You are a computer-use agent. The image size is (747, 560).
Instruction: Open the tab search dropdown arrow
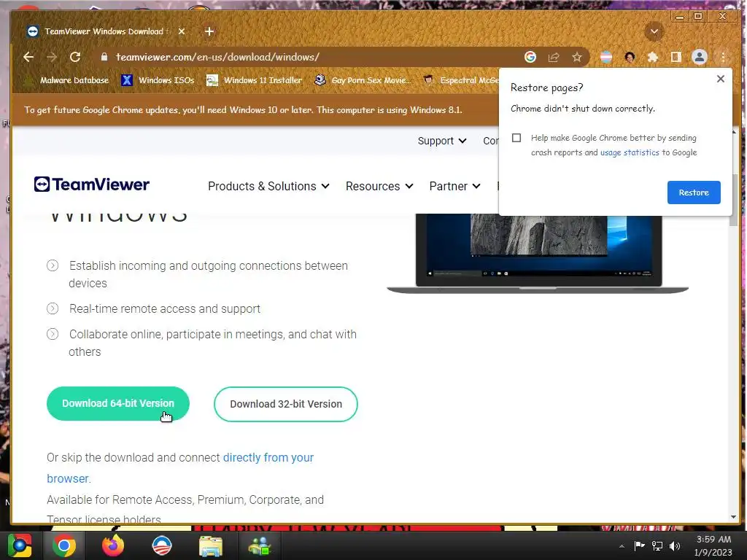tap(654, 31)
